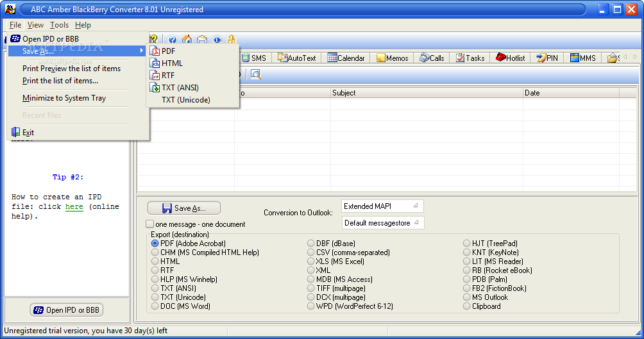The image size is (644, 339).
Task: Open the home page toolbar icon
Action: click(x=187, y=39)
